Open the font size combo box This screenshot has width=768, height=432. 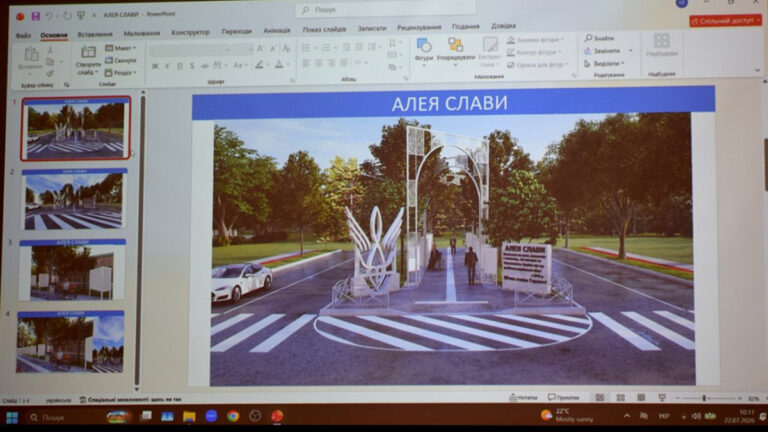point(242,49)
